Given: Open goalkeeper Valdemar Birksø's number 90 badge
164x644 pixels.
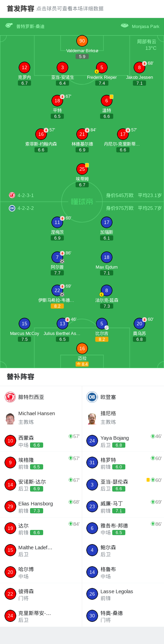Looking at the screenshot, I should click(82, 41).
